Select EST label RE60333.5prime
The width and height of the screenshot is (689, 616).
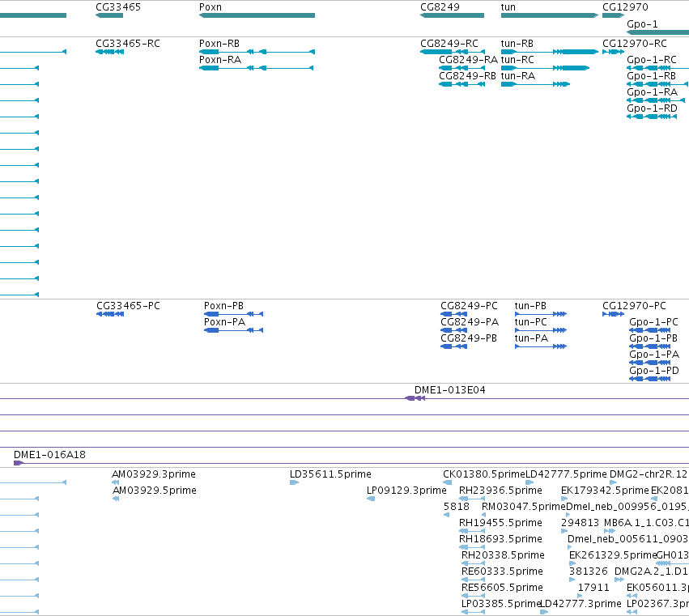coord(502,571)
